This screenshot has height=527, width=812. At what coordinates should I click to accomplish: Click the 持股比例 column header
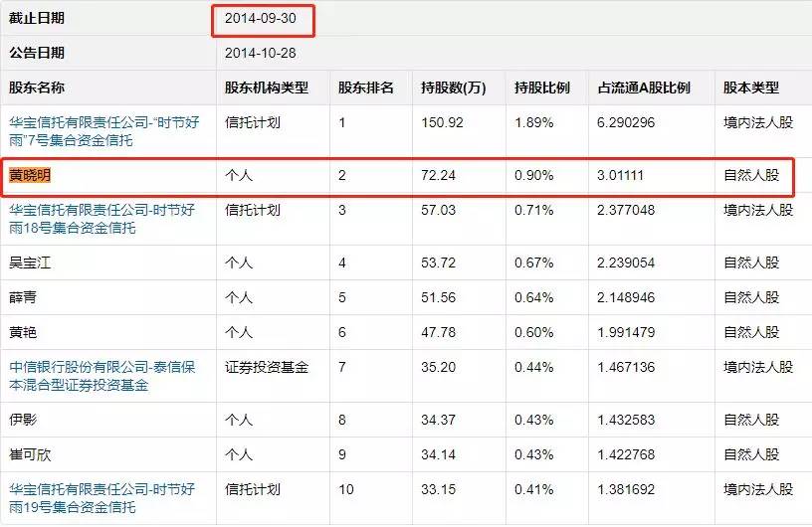pyautogui.click(x=542, y=88)
